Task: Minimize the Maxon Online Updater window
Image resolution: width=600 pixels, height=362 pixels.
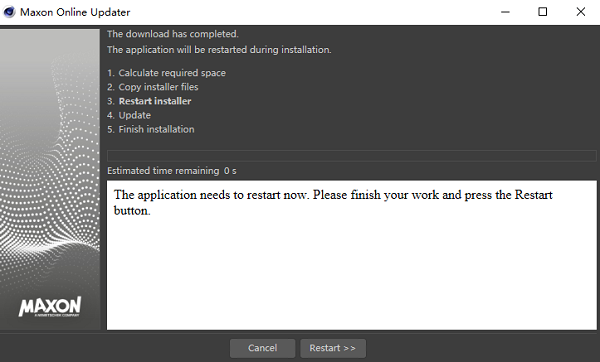Action: point(505,12)
